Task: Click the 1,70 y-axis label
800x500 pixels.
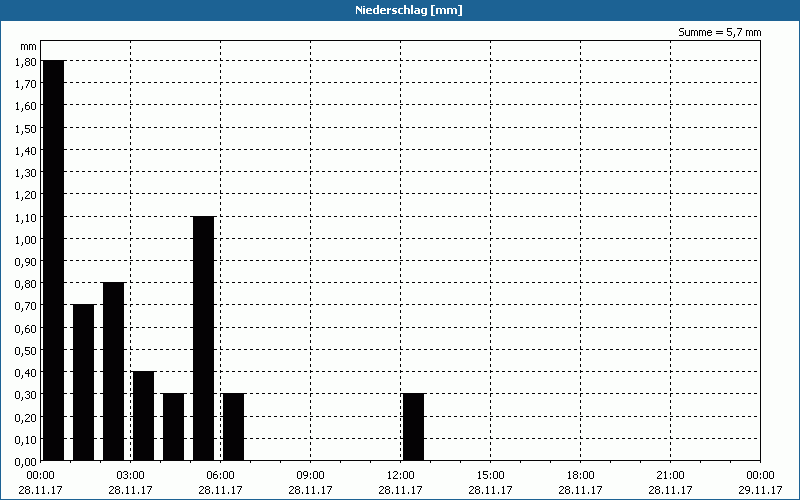Action: point(26,84)
